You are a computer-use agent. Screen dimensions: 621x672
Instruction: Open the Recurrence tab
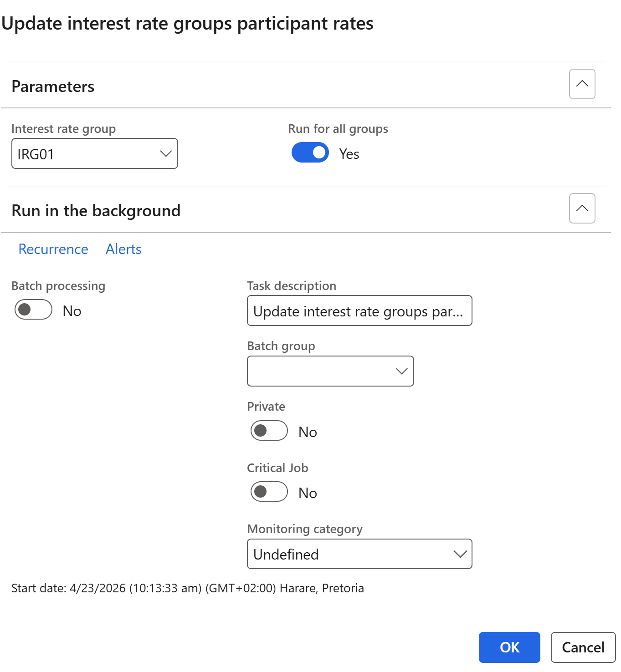point(53,249)
